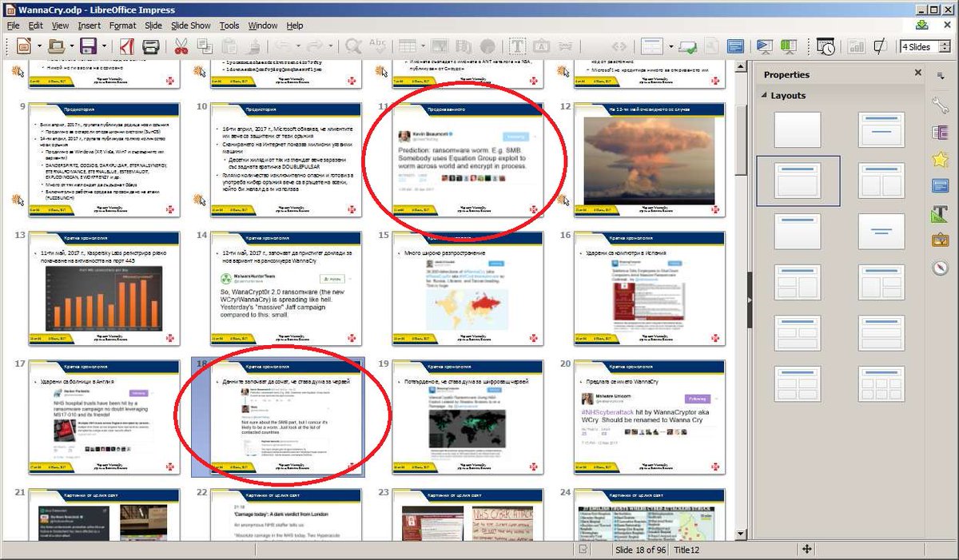
Task: Click the Insert Text Box T icon
Action: [x=517, y=46]
